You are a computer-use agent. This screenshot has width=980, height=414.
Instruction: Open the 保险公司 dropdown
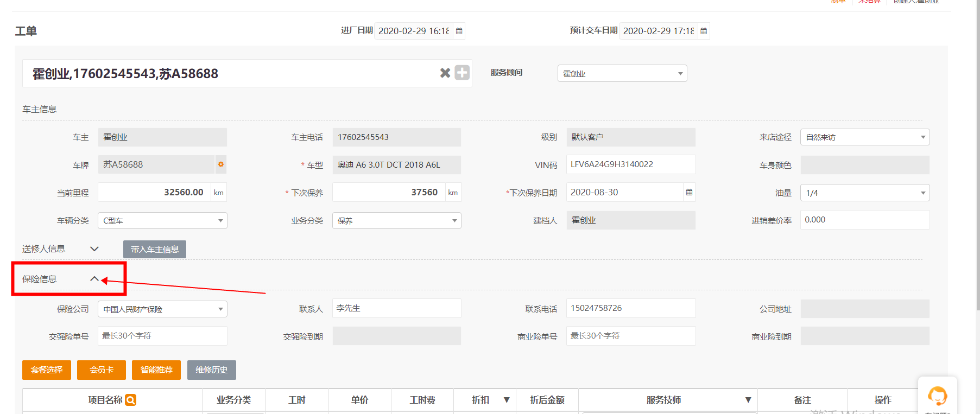(x=162, y=309)
